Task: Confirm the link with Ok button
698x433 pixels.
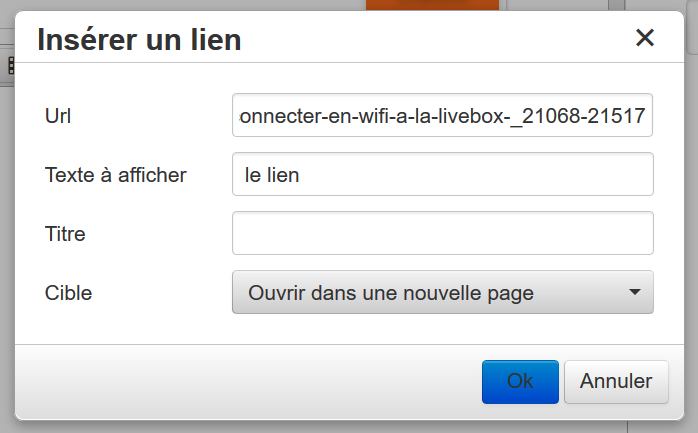Action: [520, 381]
